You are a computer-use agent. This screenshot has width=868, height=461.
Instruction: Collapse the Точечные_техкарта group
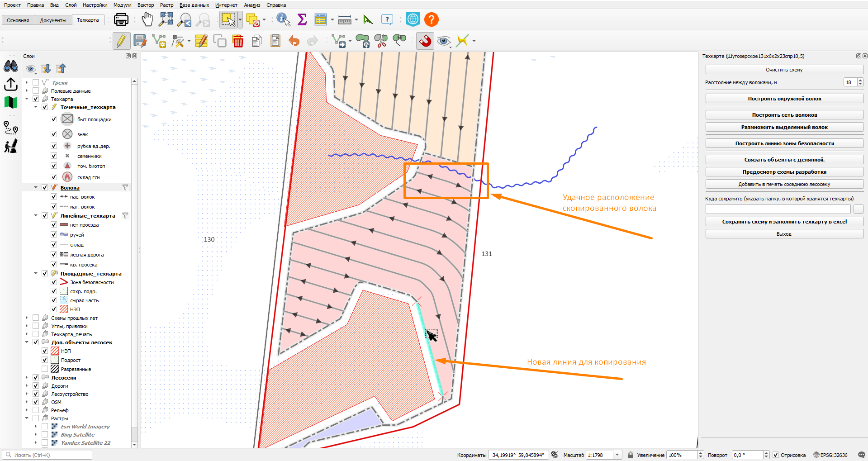pyautogui.click(x=36, y=107)
